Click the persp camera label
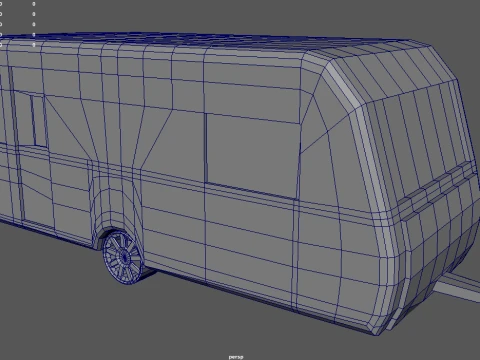The height and width of the screenshot is (360, 480). (236, 357)
